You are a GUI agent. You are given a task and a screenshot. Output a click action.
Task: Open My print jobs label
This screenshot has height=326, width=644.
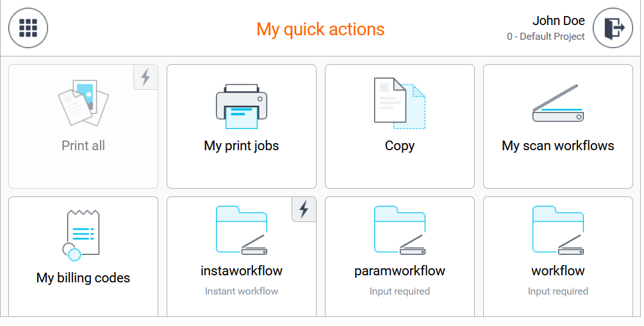click(x=242, y=146)
